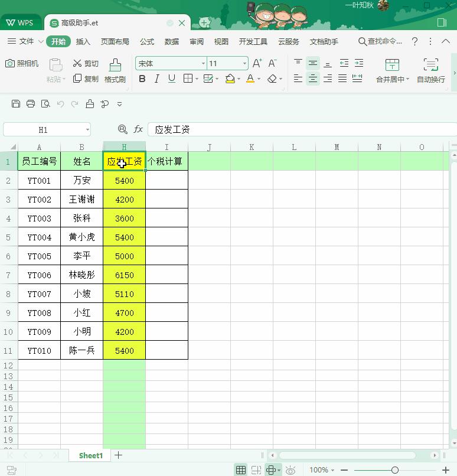Apply cell borders icon

pos(188,79)
